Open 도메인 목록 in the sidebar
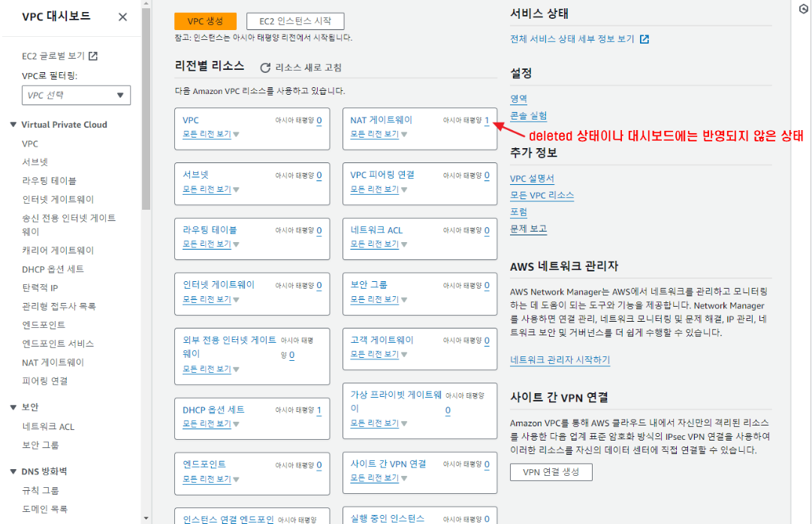 point(44,510)
